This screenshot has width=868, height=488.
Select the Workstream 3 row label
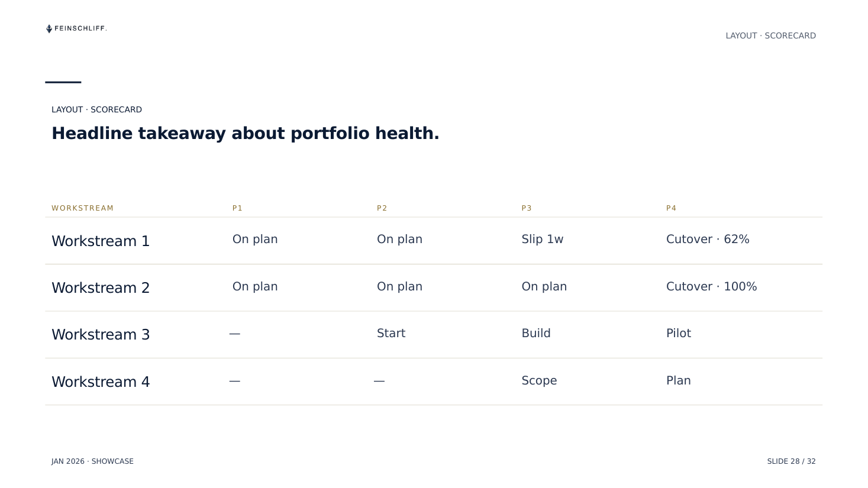(101, 334)
